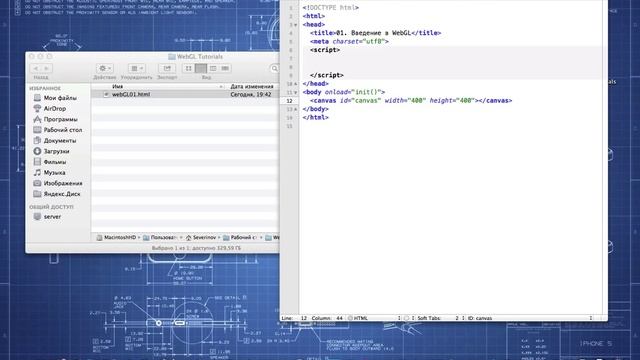Switch Finder to column view
The width and height of the screenshot is (640, 360).
213,68
